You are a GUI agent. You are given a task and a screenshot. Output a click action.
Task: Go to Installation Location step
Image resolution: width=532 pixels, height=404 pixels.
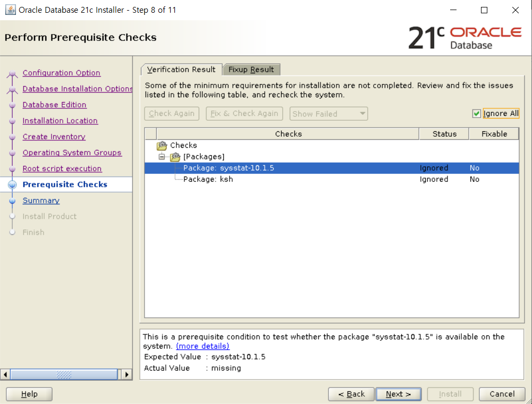[x=60, y=121]
